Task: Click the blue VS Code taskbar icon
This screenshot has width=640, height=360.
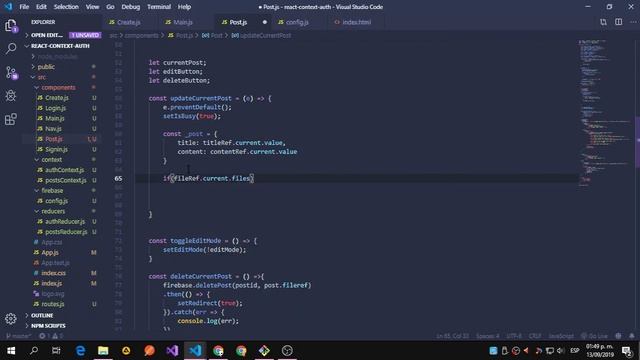Action: click(x=196, y=351)
